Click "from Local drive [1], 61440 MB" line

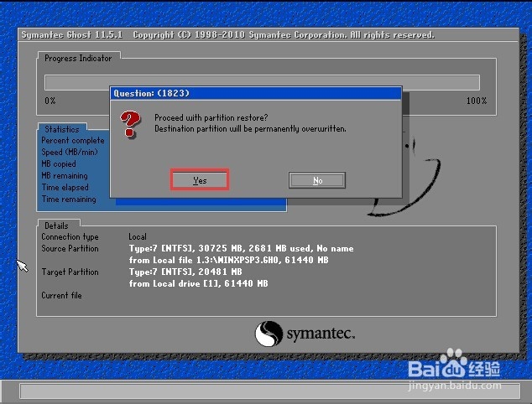(199, 283)
